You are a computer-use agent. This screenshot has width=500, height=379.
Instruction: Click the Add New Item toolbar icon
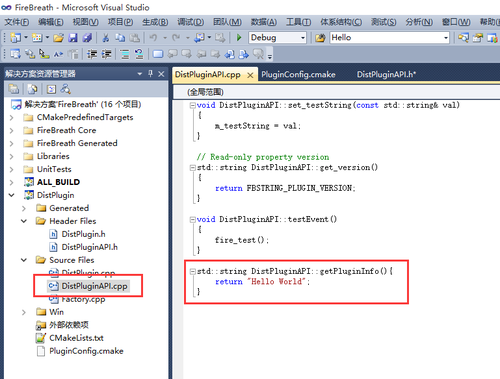coord(37,38)
